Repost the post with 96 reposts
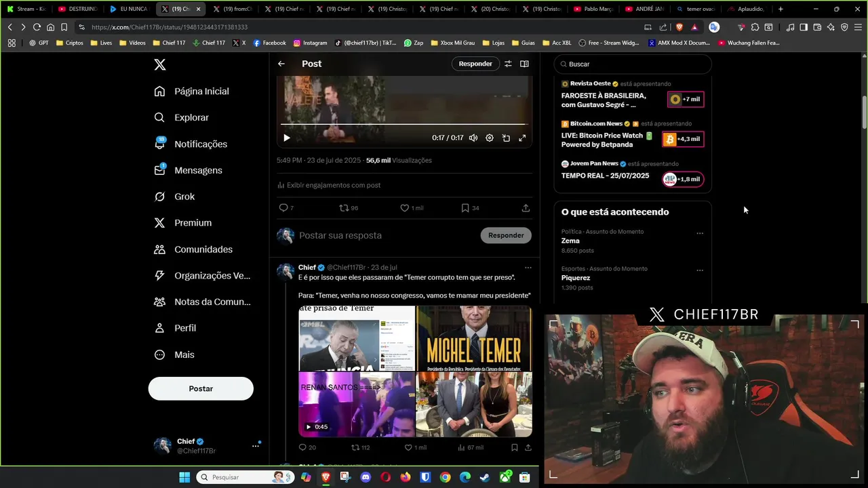This screenshot has height=488, width=868. [x=349, y=208]
